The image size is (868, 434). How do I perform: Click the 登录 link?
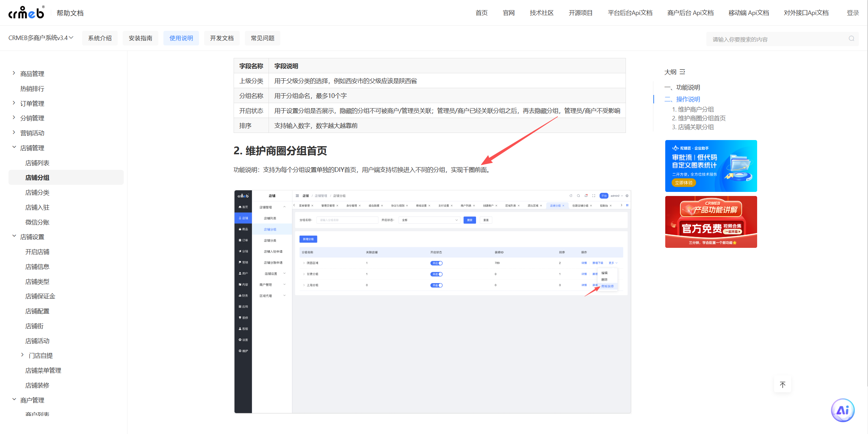852,13
